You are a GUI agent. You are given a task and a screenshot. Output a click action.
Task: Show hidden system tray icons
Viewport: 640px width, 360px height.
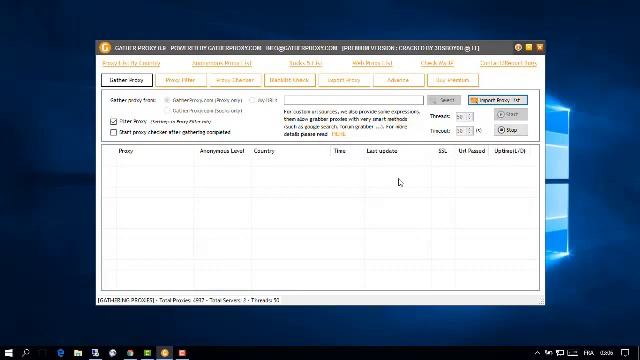click(x=537, y=353)
